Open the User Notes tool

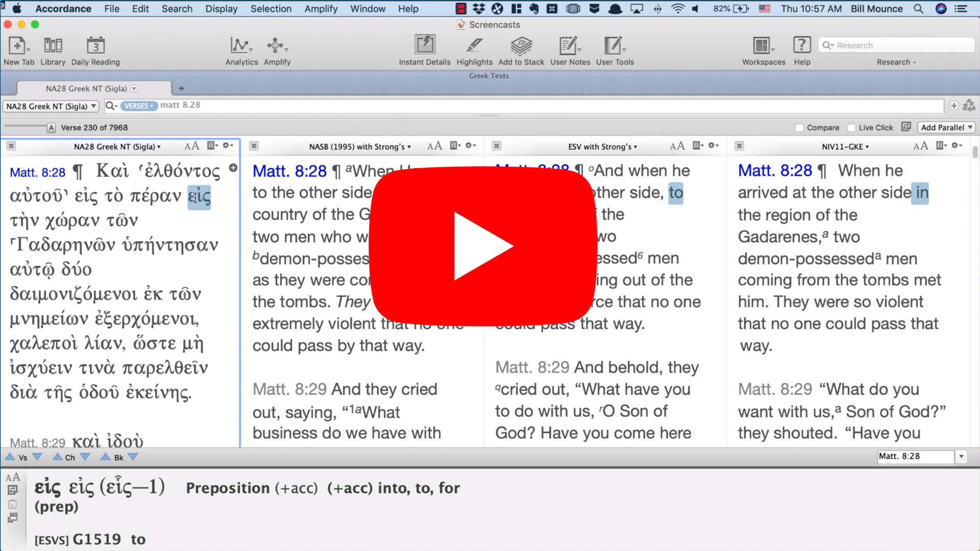[569, 46]
